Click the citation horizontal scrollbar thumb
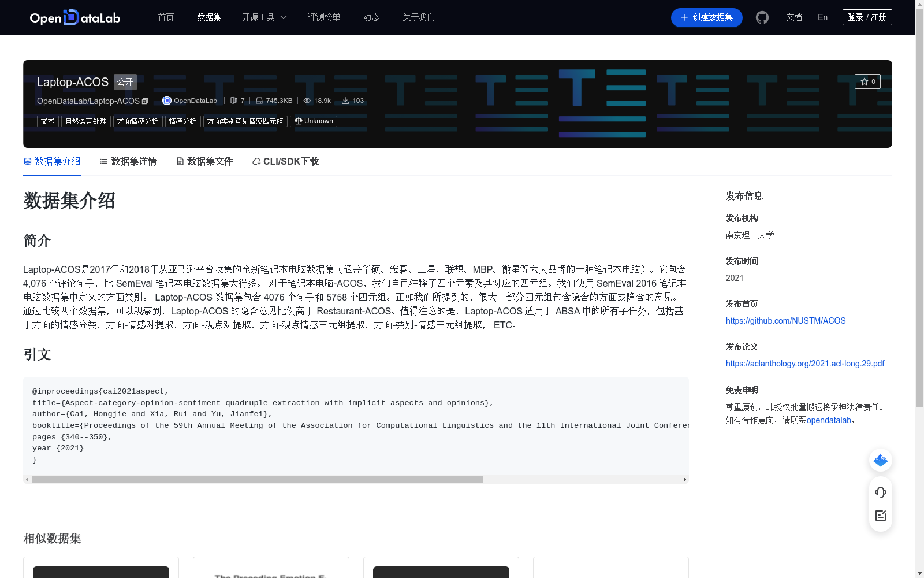Image resolution: width=924 pixels, height=578 pixels. pos(258,479)
